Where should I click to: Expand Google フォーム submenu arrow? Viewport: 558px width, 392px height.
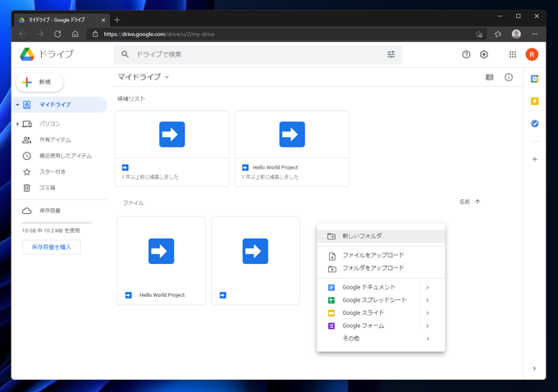428,326
